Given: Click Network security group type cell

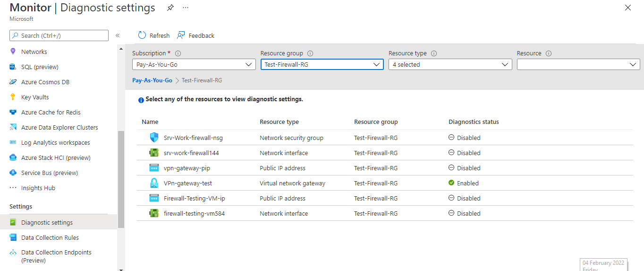Looking at the screenshot, I should 291,138.
